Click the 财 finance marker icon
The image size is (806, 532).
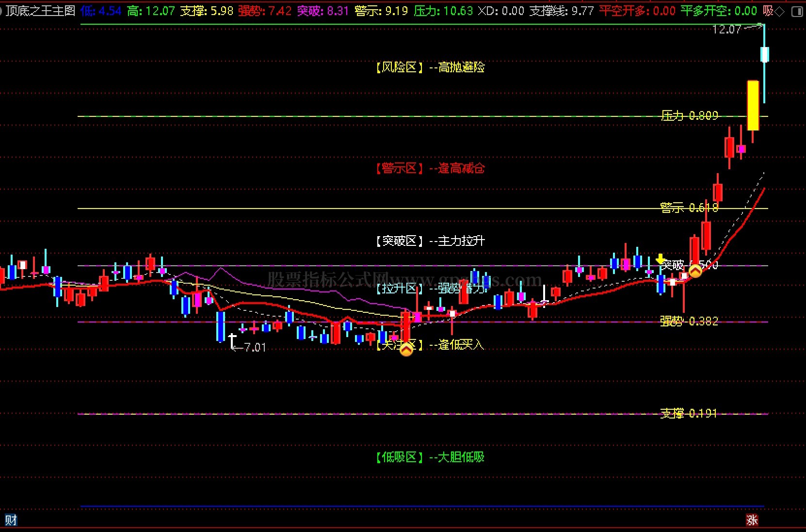pos(11,520)
